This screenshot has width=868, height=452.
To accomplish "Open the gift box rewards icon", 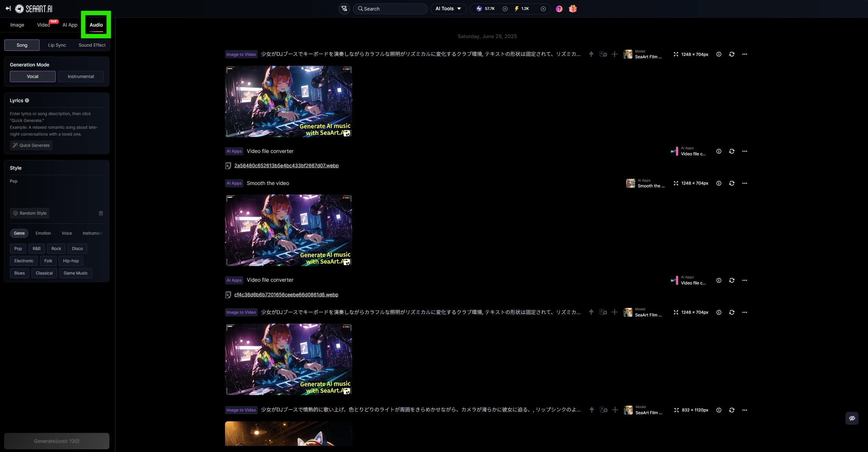I will coord(573,9).
